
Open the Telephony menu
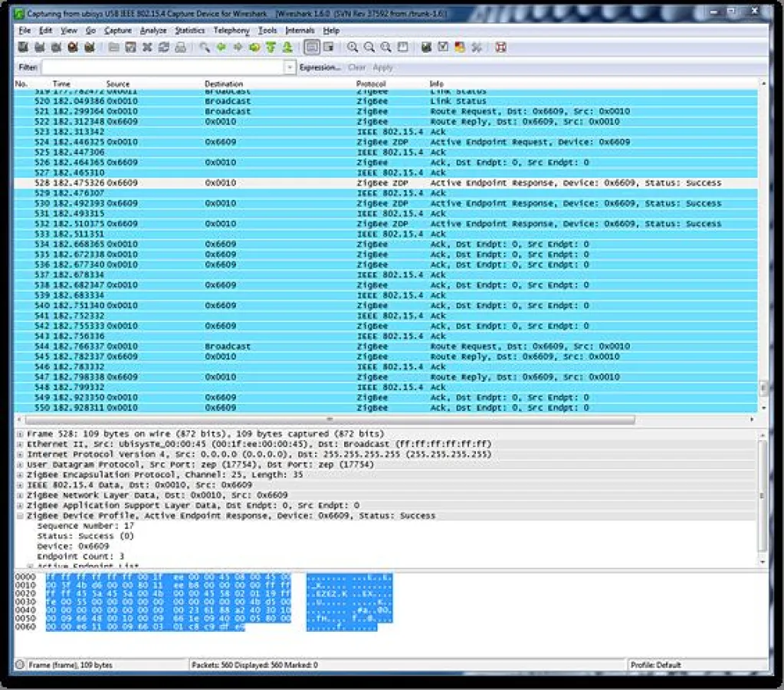[231, 31]
